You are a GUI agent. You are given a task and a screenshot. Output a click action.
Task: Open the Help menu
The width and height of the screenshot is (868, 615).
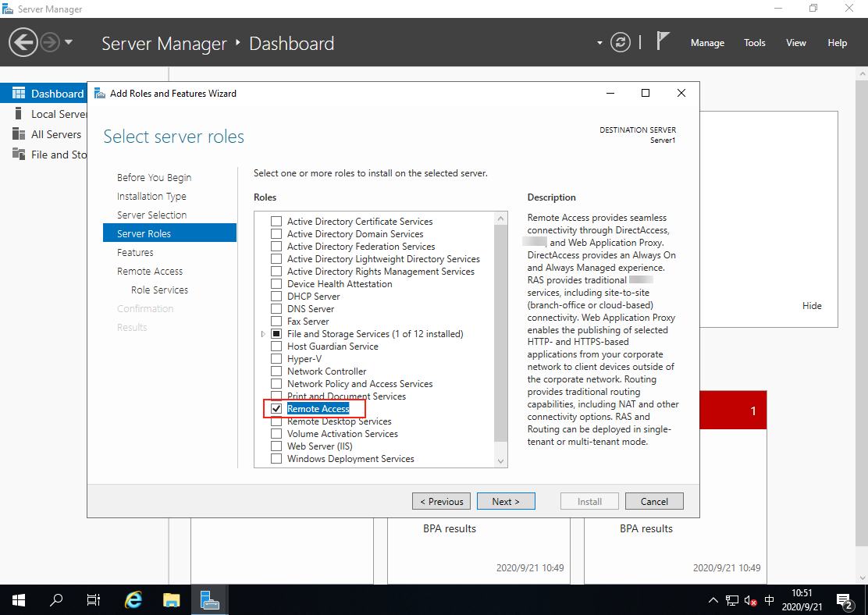pos(837,43)
